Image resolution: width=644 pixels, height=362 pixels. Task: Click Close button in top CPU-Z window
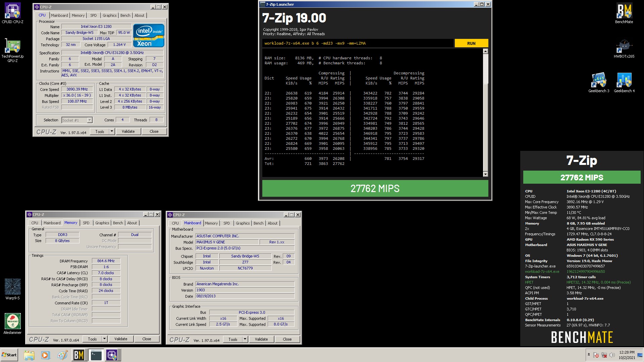tap(154, 131)
